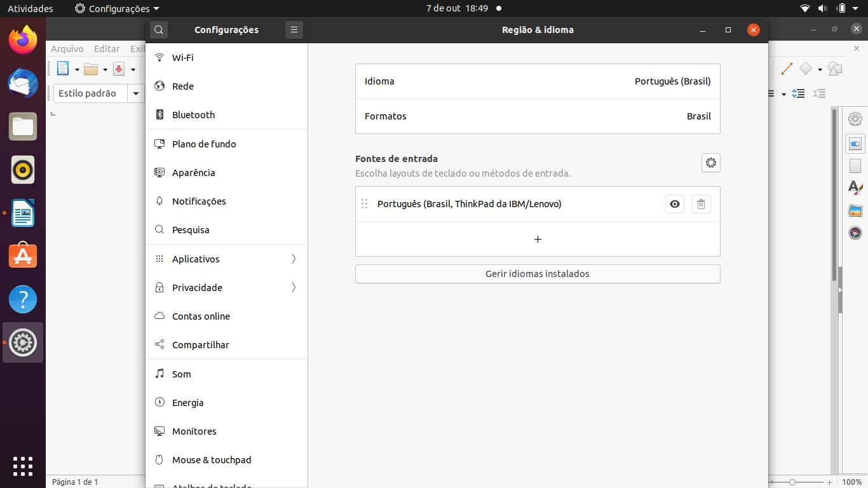Open Pesquisa settings panel
Screen dimensions: 868x488
coord(227,230)
